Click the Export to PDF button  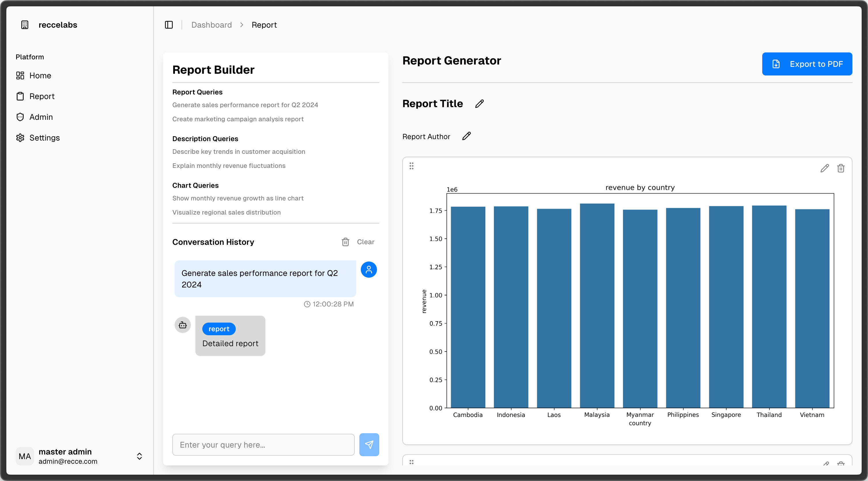(x=807, y=64)
